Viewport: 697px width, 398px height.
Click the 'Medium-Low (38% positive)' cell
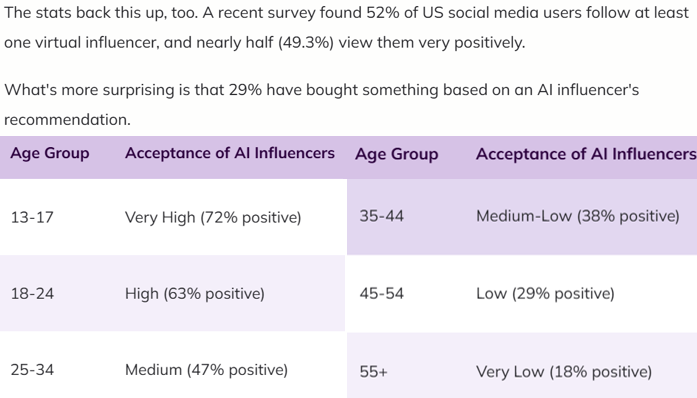[x=577, y=216]
